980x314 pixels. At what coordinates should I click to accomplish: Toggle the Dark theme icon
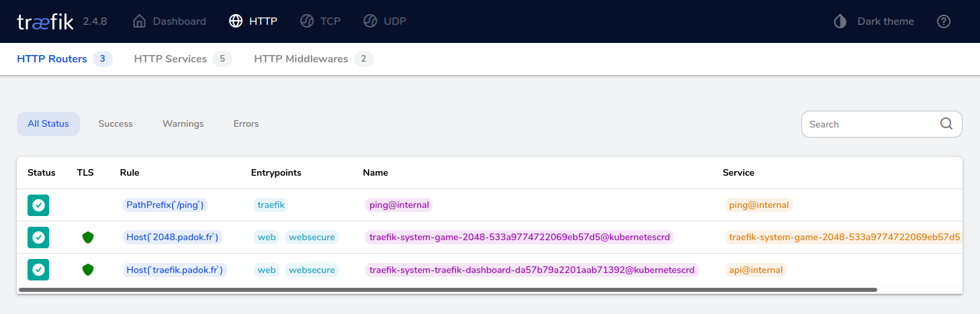point(840,21)
